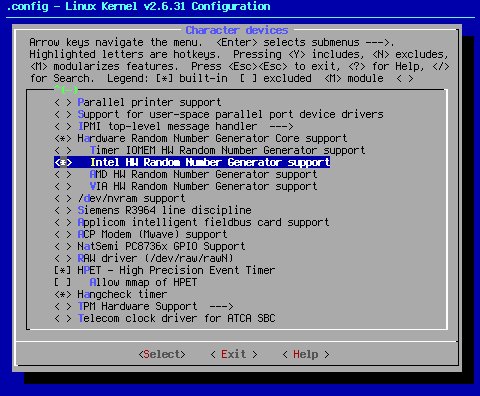
Task: Select RAW driver (/dev/raw/rawN) entry
Action: 155,258
